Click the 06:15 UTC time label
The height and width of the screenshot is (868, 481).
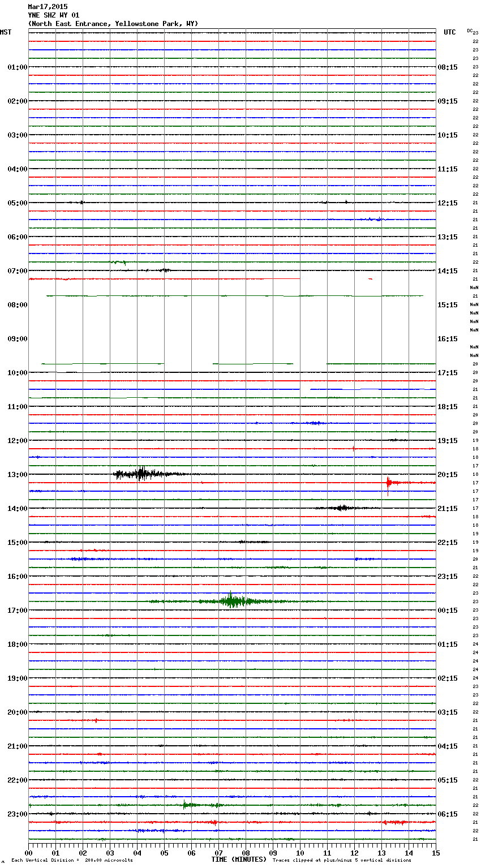tap(448, 814)
